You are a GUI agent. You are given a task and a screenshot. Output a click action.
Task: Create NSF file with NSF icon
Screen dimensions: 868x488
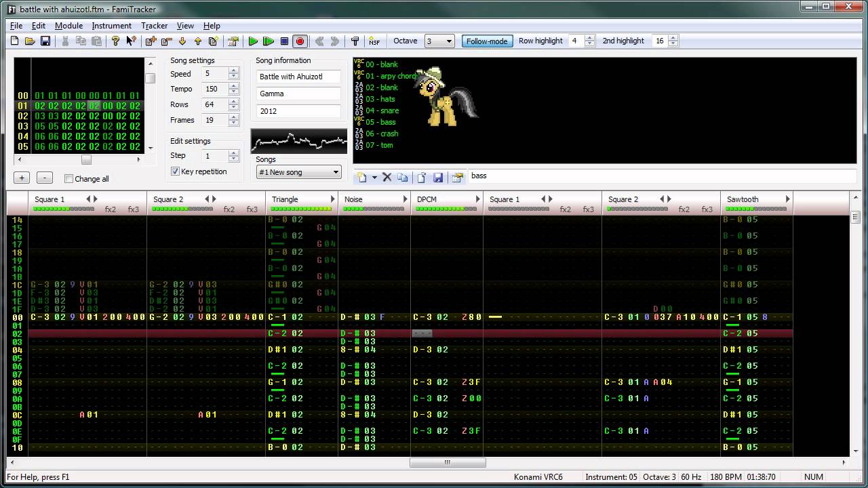click(374, 41)
